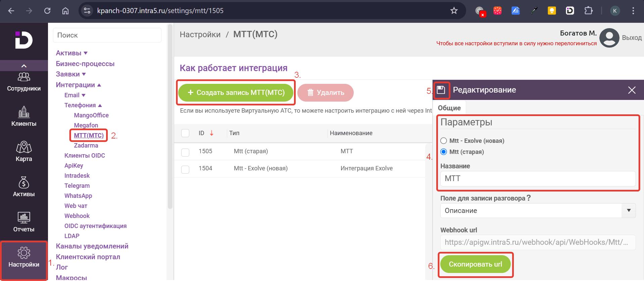Image resolution: width=644 pixels, height=281 pixels.
Task: Click Выход logout link
Action: pyautogui.click(x=632, y=38)
